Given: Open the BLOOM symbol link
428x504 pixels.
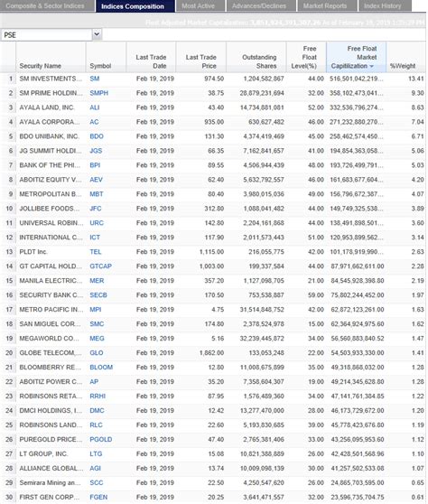Looking at the screenshot, I should coord(101,368).
